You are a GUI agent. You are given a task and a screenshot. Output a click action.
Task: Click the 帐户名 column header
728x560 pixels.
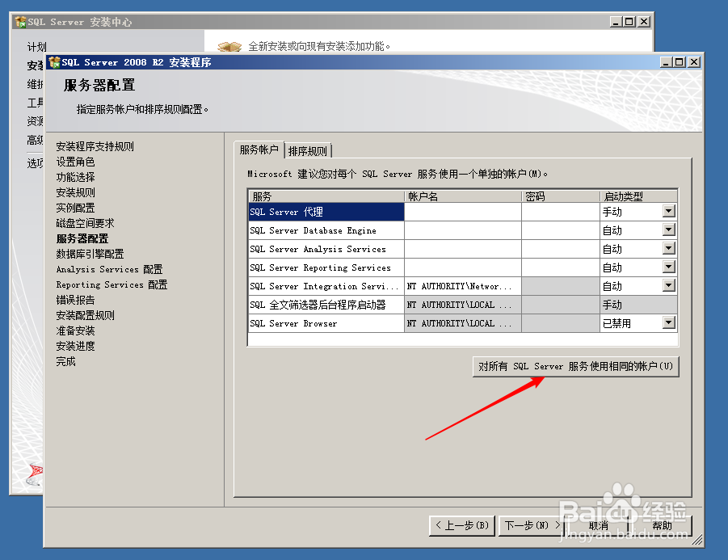click(x=463, y=196)
